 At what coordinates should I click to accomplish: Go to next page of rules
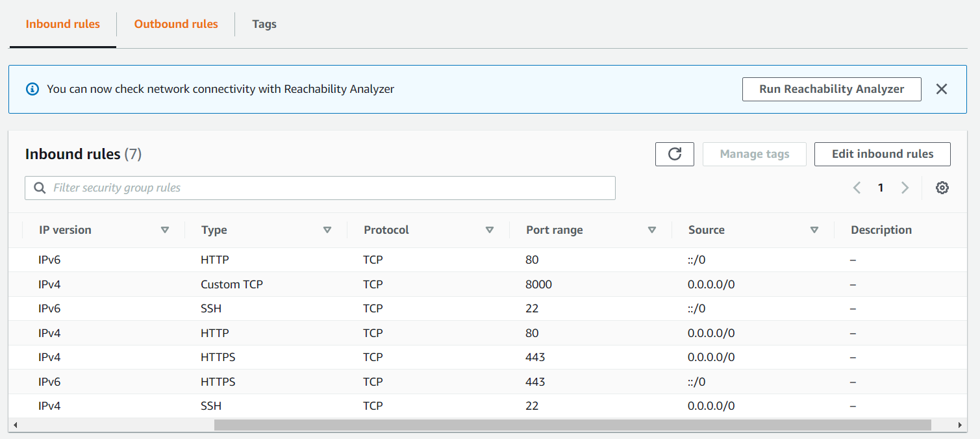(x=905, y=188)
